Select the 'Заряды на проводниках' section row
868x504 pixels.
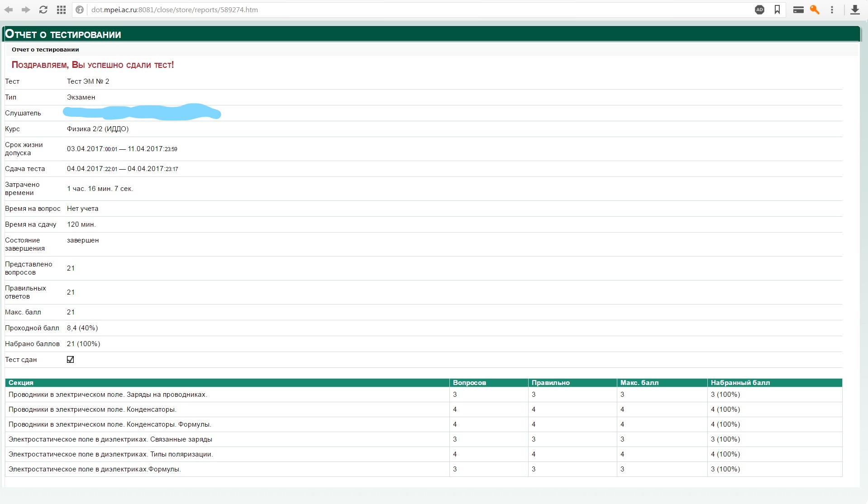108,395
